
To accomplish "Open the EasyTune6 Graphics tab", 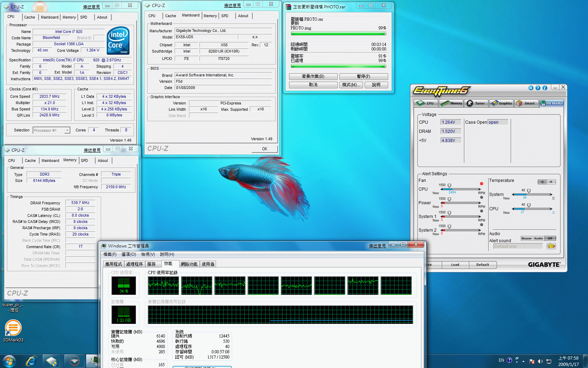I will coord(501,103).
